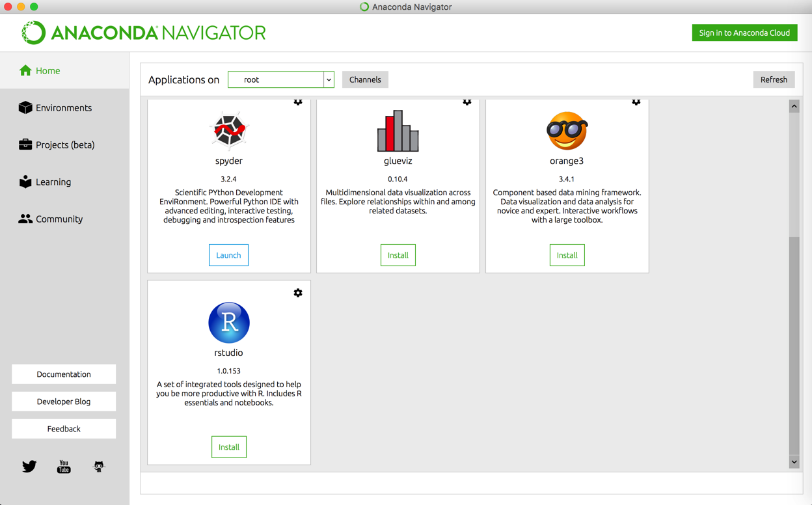Install rstudio
The height and width of the screenshot is (505, 812).
pos(229,447)
